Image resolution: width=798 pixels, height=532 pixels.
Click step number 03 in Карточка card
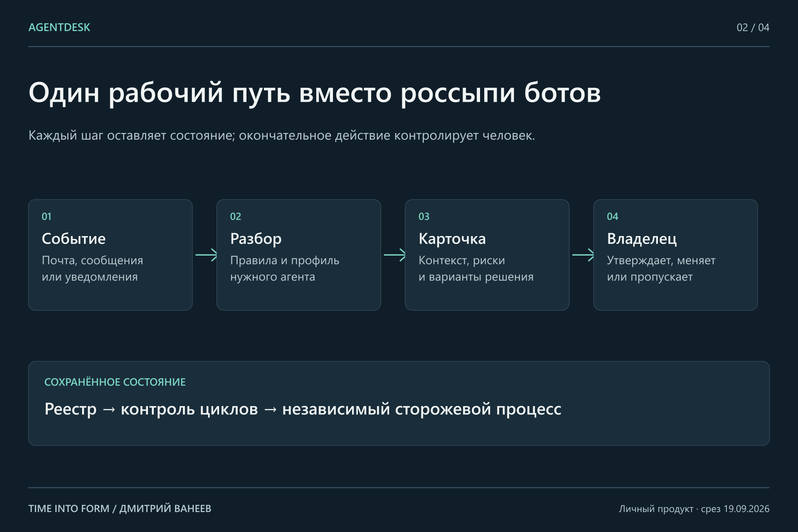[424, 217]
